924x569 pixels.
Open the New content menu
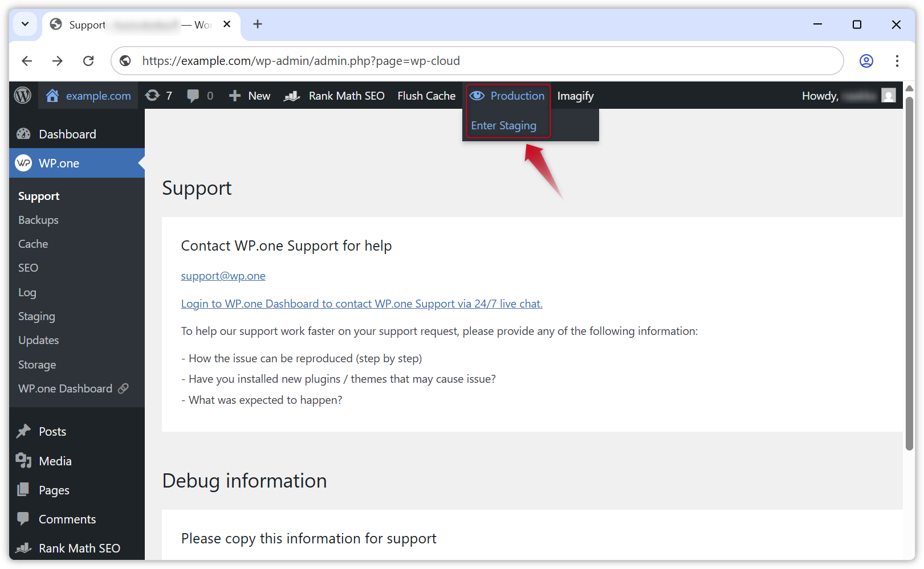coord(250,96)
